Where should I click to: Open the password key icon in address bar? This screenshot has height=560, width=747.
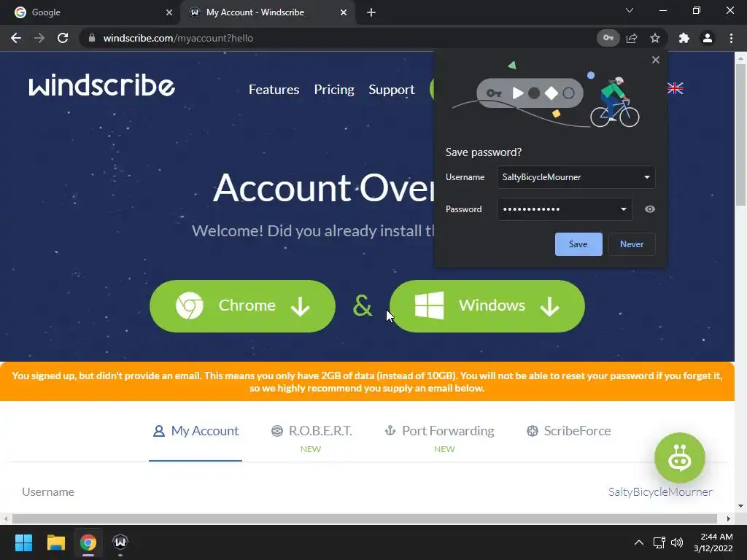click(608, 38)
